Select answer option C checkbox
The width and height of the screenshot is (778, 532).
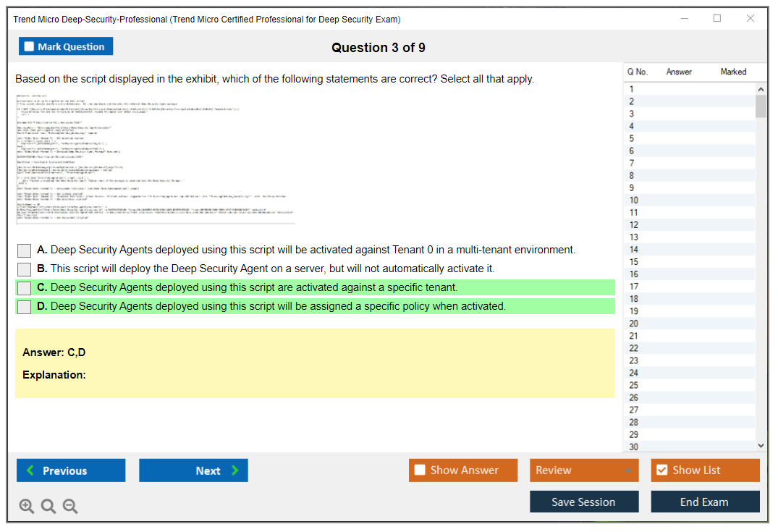point(24,288)
